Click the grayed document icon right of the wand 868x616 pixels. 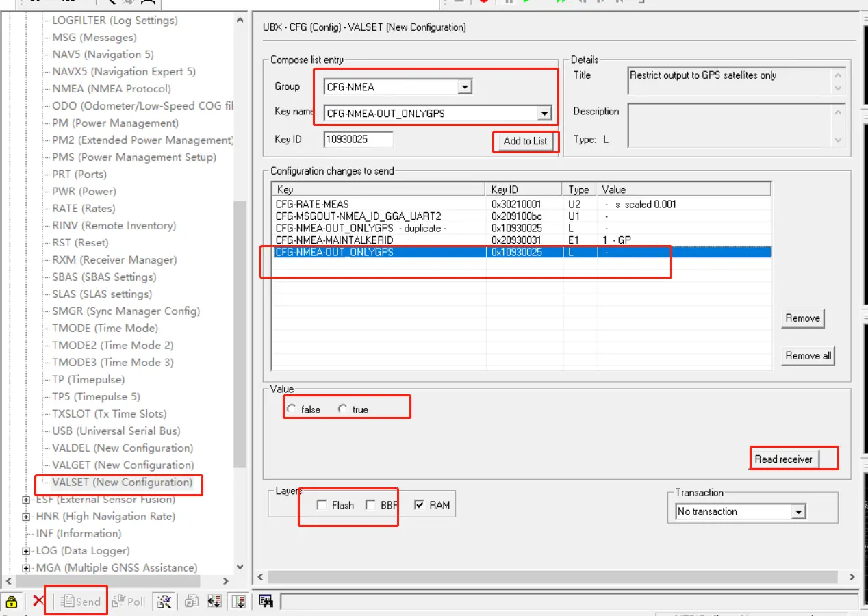tap(192, 602)
